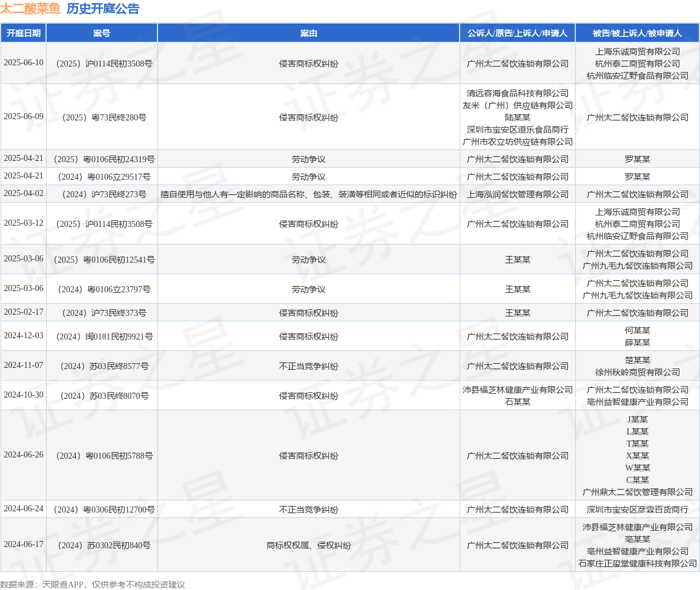The image size is (700, 590).
Task: Select the 开庭日期 column header
Action: click(x=24, y=33)
